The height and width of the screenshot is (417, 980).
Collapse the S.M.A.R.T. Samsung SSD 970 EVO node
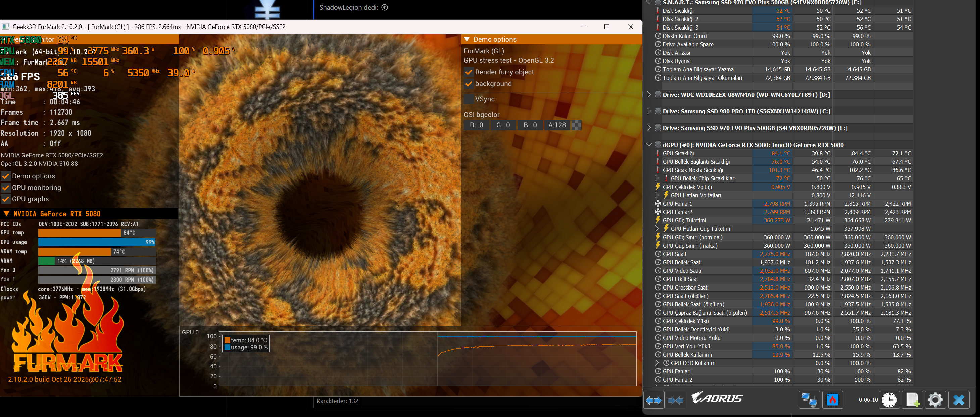(x=649, y=2)
